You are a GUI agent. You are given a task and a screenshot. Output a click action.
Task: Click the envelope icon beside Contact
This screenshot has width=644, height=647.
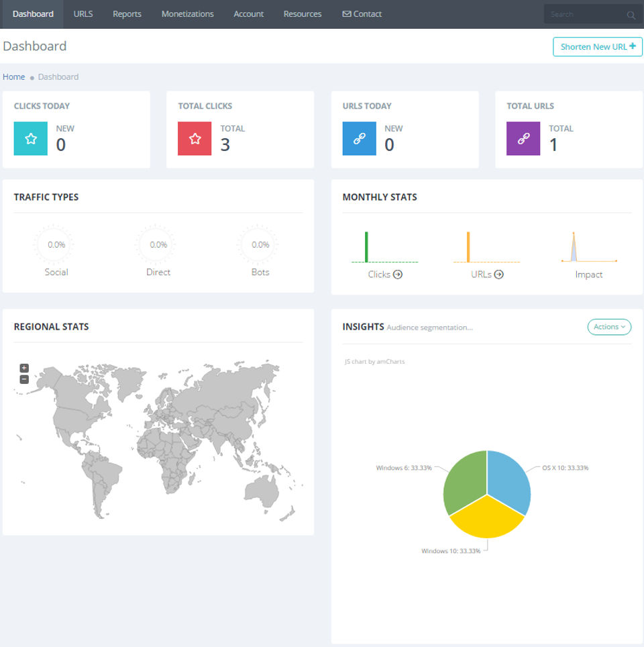coord(347,14)
